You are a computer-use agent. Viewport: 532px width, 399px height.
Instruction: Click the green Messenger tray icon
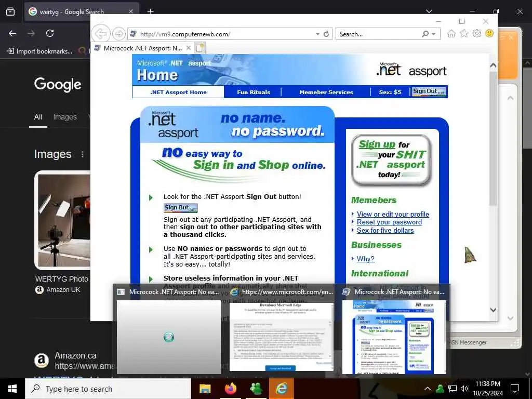click(440, 389)
